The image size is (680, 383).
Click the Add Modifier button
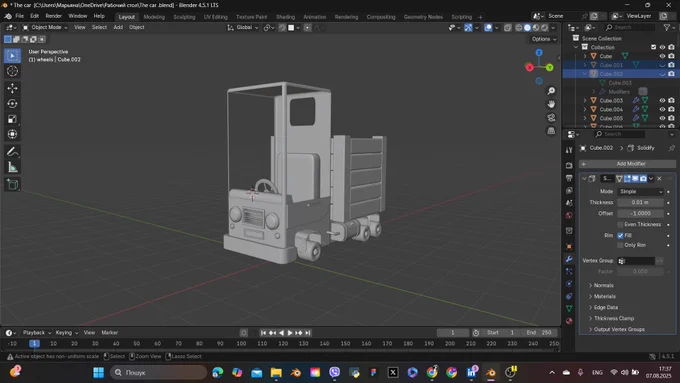[x=627, y=164]
